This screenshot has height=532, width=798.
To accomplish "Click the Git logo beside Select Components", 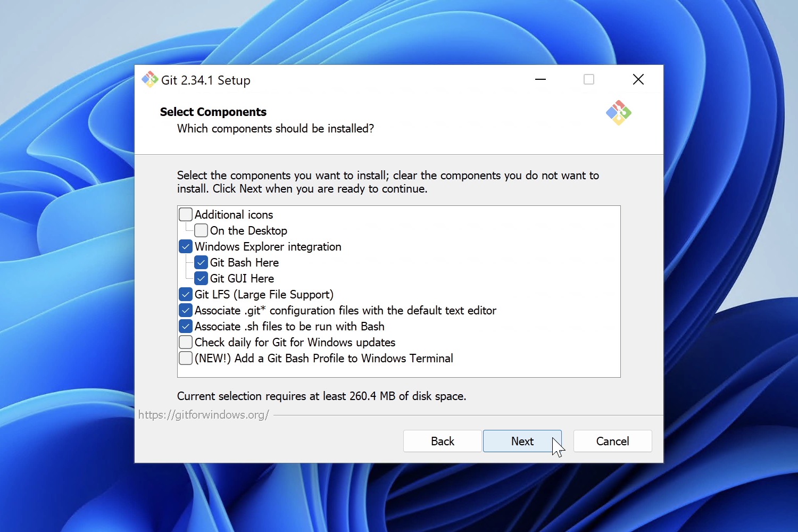I will [619, 113].
